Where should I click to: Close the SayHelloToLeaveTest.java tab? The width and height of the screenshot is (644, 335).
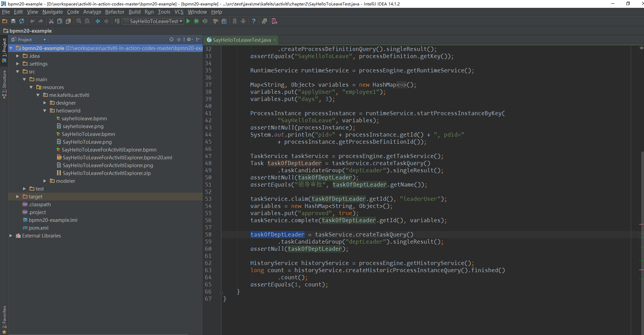275,40
